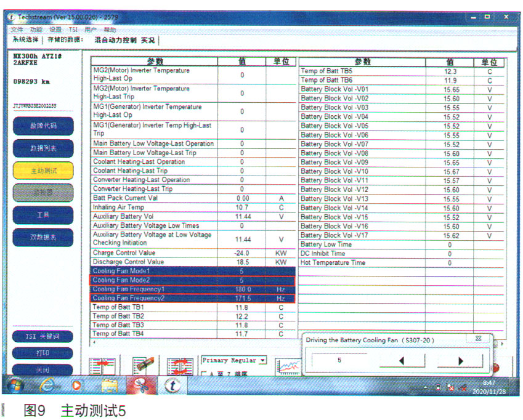Open the 用户 menu
The image size is (523, 420).
(x=91, y=30)
